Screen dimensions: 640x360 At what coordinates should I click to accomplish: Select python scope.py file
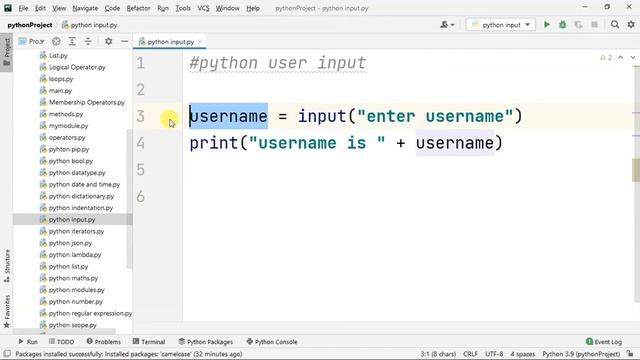(73, 325)
